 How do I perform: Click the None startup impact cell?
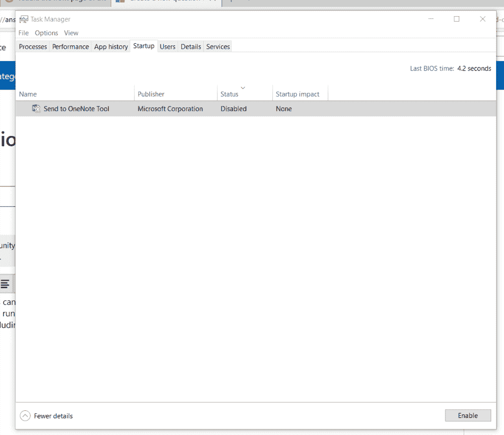pos(283,109)
